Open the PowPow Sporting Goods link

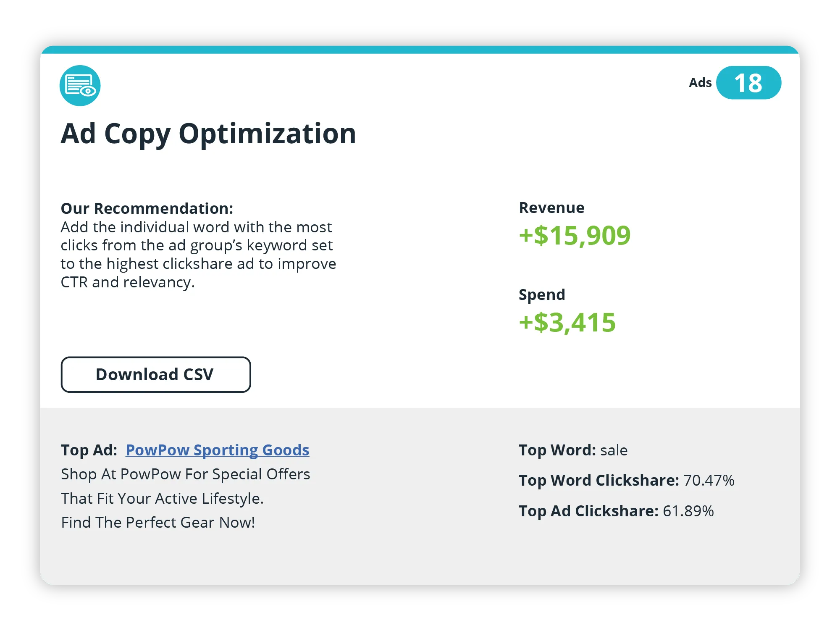tap(217, 450)
